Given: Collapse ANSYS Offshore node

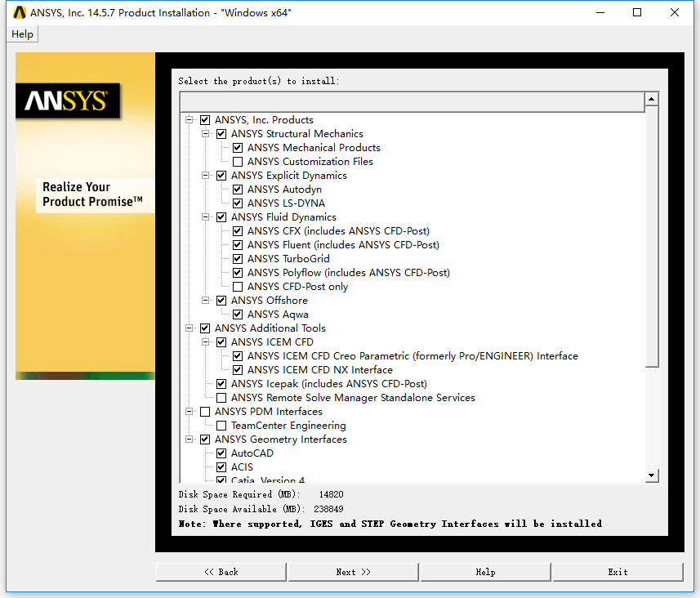Looking at the screenshot, I should (205, 300).
